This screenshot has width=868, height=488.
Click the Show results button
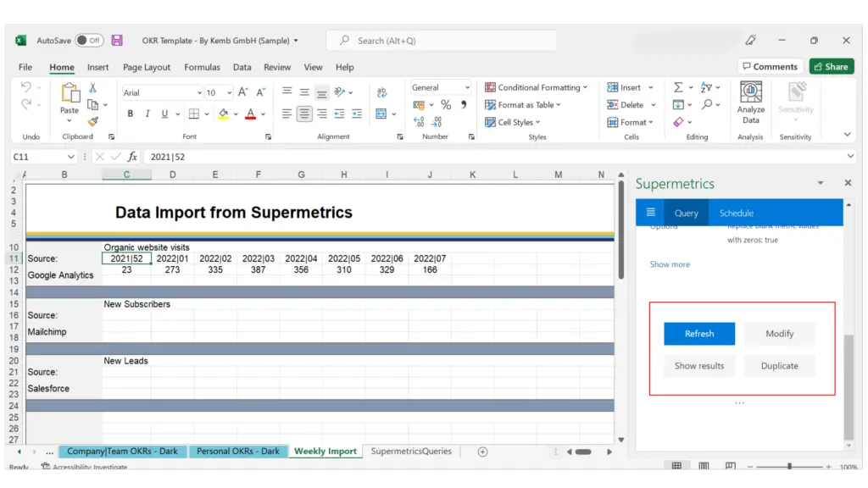tap(699, 366)
